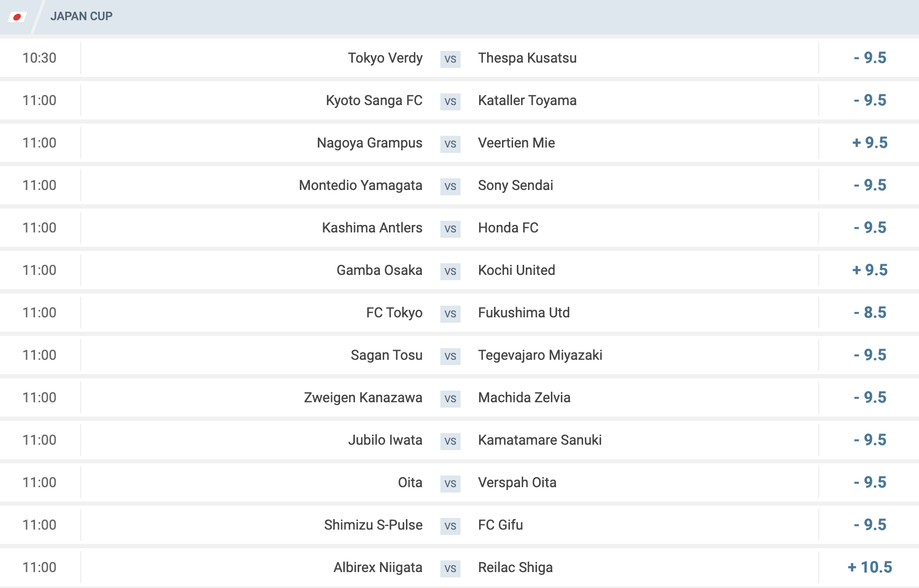
Task: Click the vs badge for Nagoya Grampus match
Action: coord(450,144)
